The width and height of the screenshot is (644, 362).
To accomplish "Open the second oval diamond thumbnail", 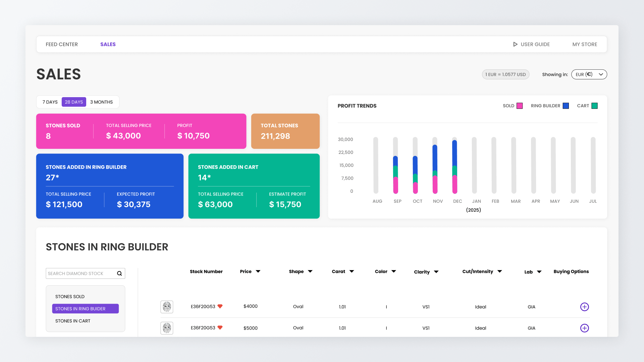I will [x=167, y=328].
